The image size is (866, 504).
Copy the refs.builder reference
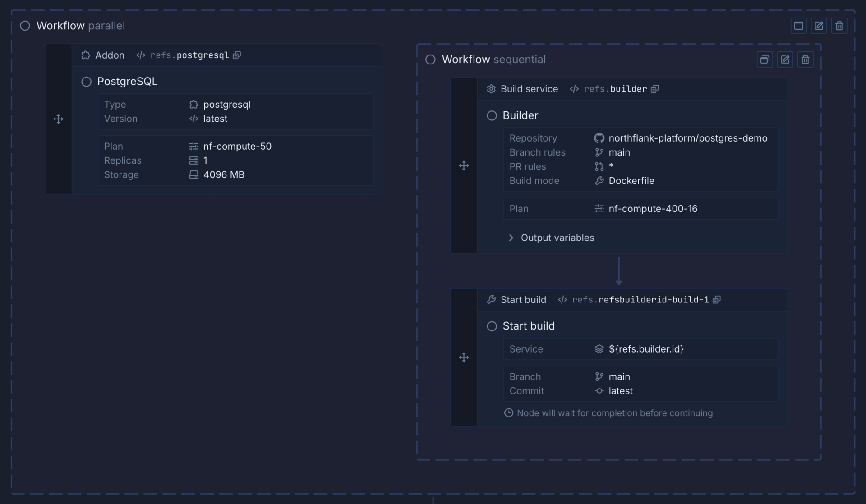tap(655, 89)
